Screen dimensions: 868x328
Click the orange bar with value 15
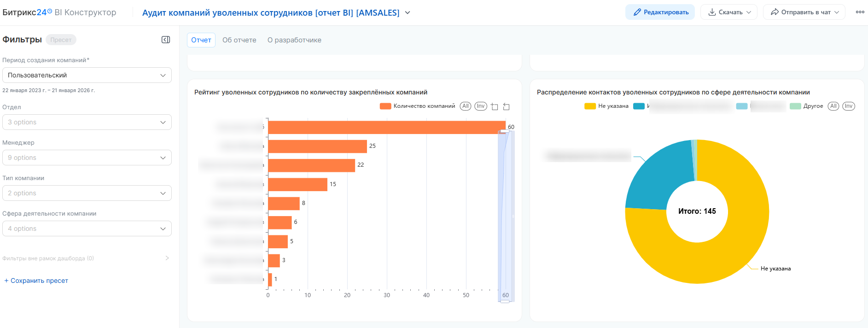click(297, 185)
